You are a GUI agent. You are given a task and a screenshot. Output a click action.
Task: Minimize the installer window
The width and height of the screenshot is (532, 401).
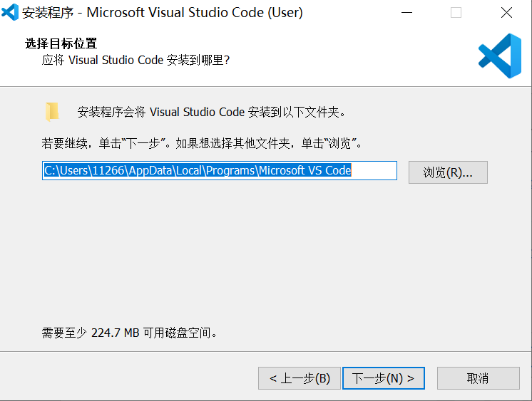tap(406, 13)
